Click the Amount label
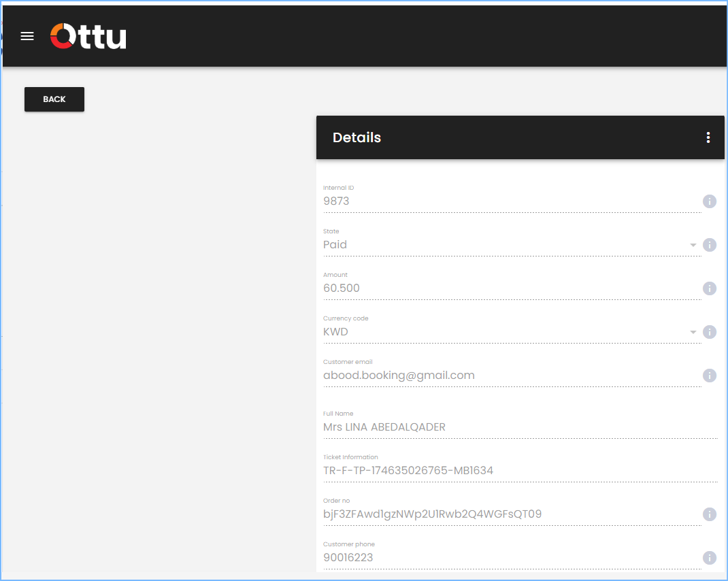This screenshot has width=728, height=581. [x=335, y=275]
